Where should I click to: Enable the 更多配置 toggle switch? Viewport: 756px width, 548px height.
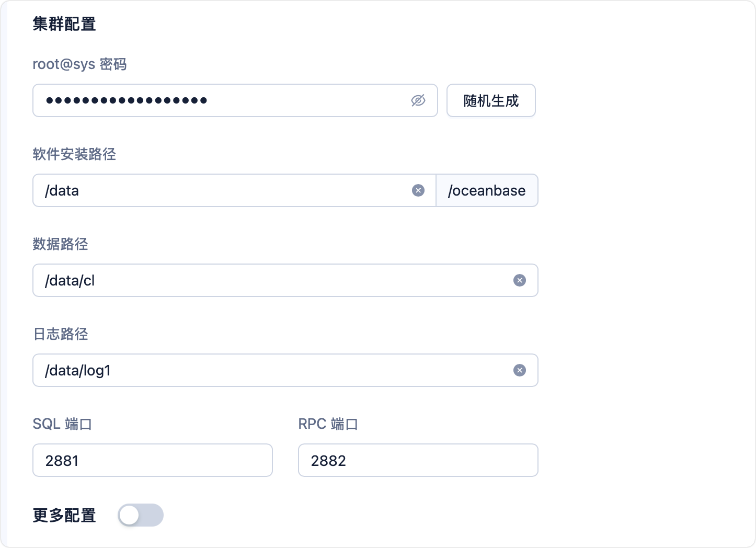click(140, 515)
